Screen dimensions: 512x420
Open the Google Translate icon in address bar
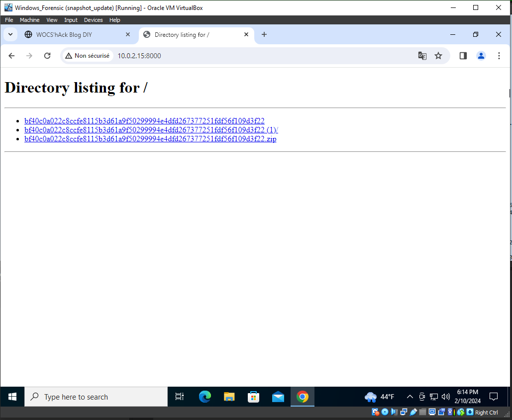click(422, 56)
